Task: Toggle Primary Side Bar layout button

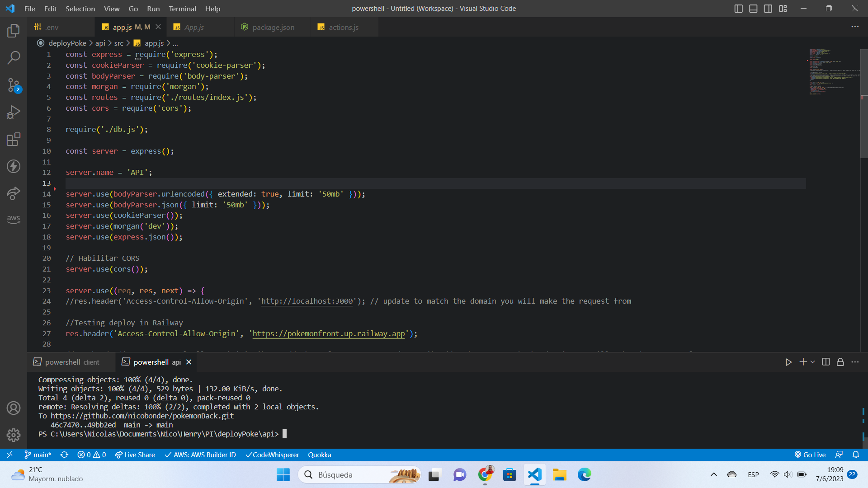Action: click(738, 9)
